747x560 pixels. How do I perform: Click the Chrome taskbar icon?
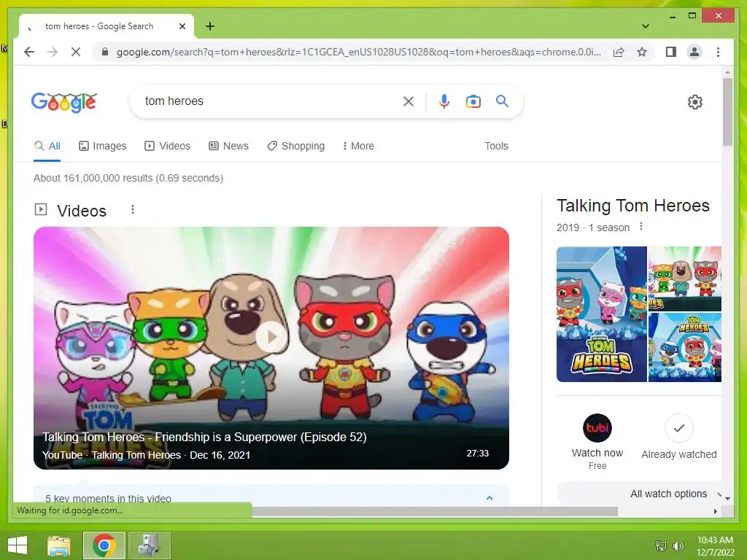pyautogui.click(x=104, y=545)
